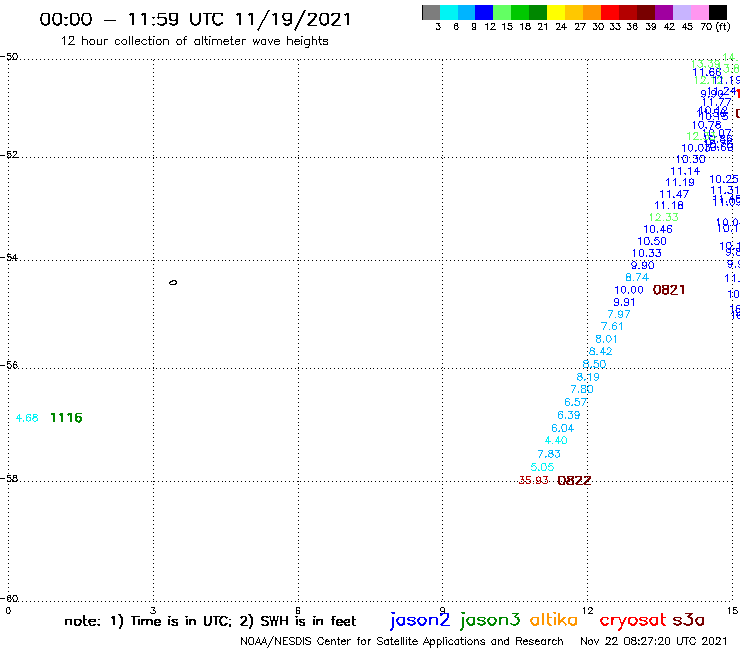The width and height of the screenshot is (740, 650).
Task: Click the 35.93 wave height reading
Action: pos(533,481)
